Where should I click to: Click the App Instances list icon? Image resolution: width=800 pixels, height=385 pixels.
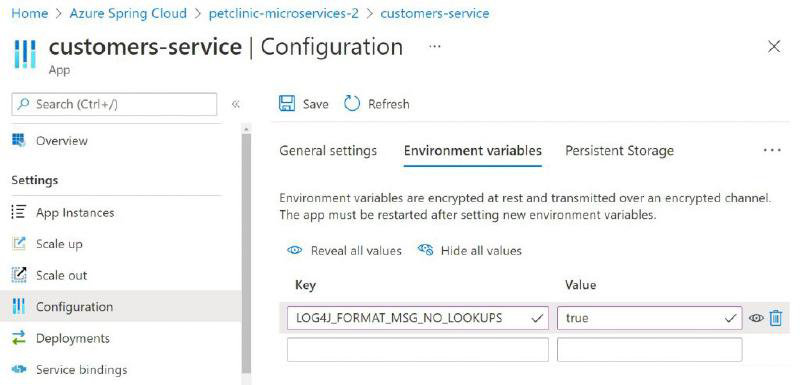18,212
